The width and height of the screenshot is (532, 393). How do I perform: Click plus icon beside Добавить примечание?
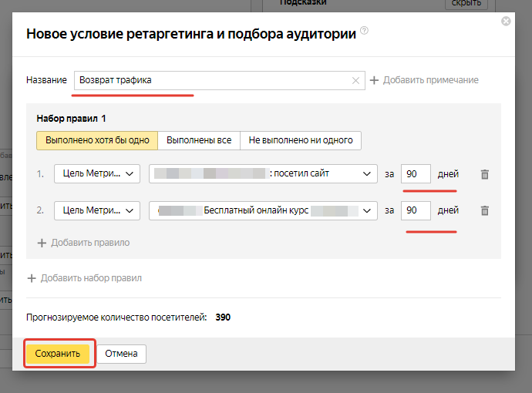click(x=374, y=80)
